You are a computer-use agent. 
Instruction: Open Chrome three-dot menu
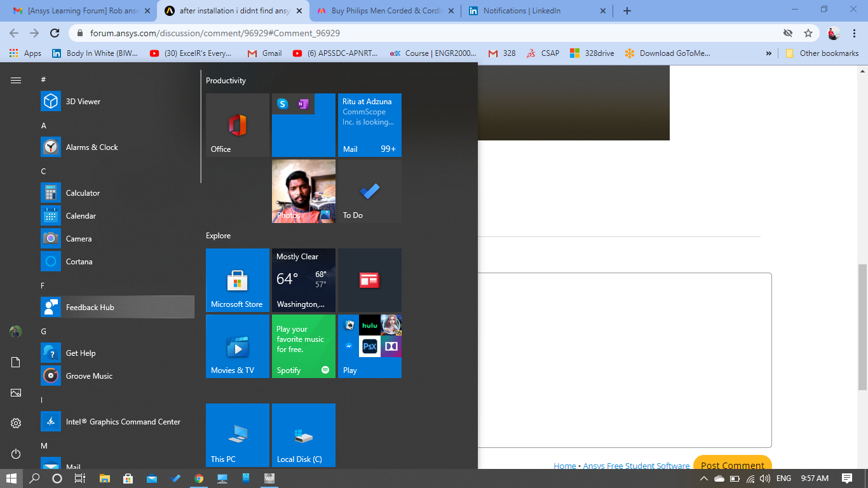pyautogui.click(x=855, y=33)
